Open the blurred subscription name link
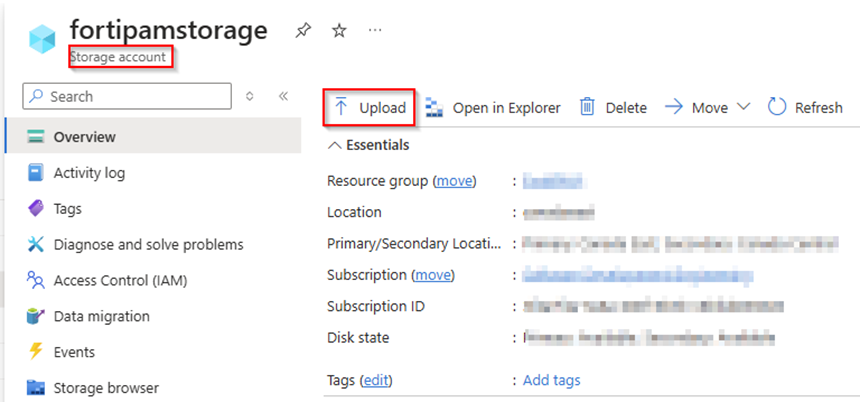This screenshot has height=405, width=865. point(638,275)
